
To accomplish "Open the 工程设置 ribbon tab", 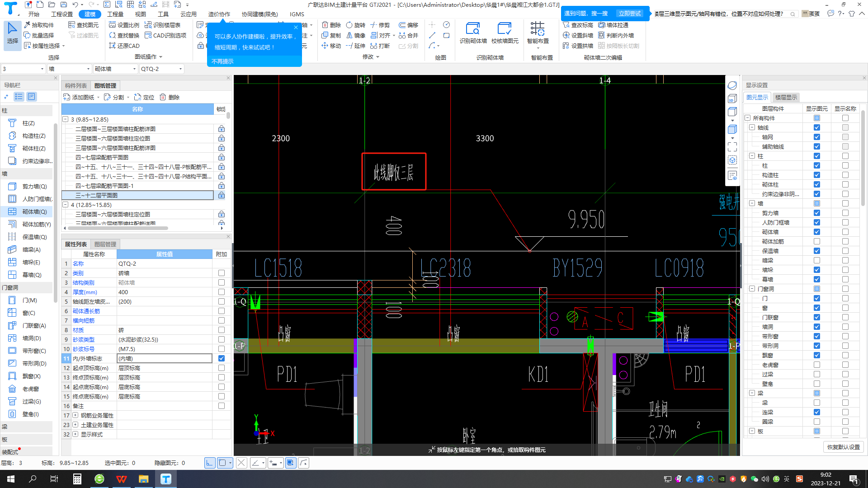I will click(x=62, y=14).
